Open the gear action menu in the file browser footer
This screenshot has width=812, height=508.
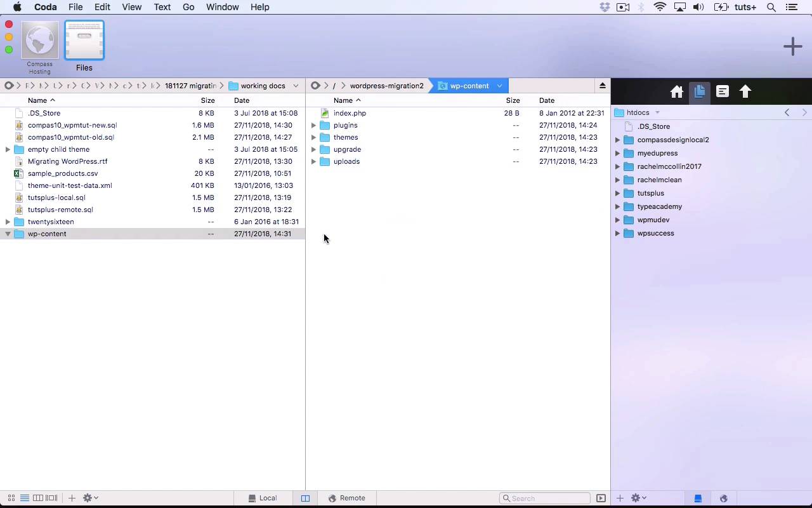tap(90, 498)
